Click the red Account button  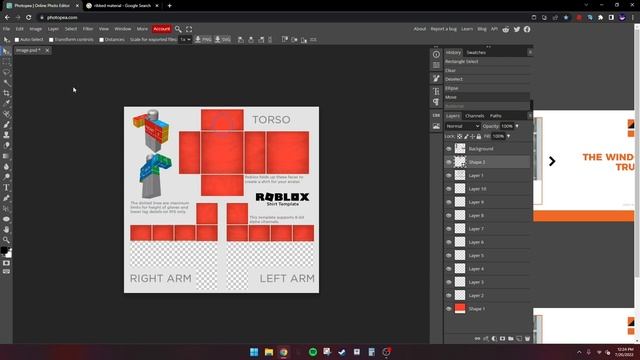click(161, 29)
